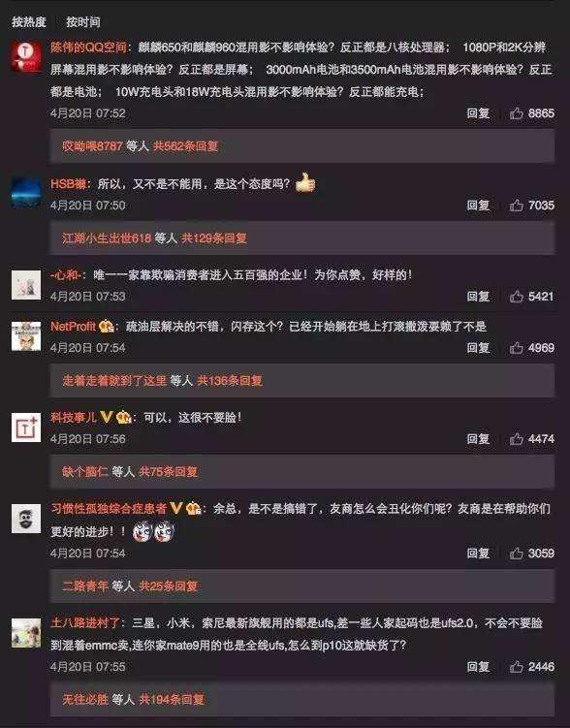Like the -心和- comment with 5421 likes
Viewport: 570px width, 728px height.
[516, 297]
